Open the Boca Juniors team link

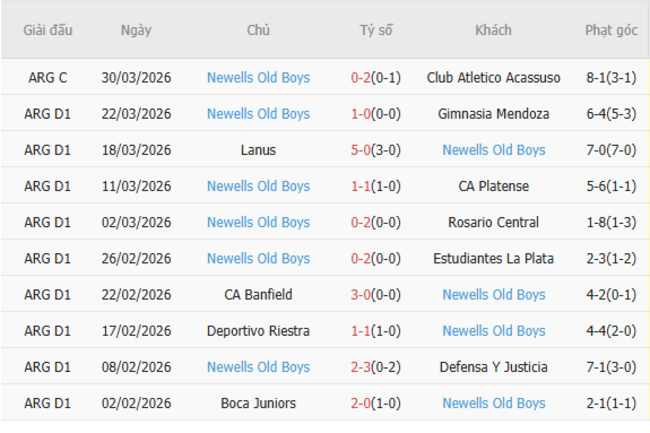pos(258,403)
